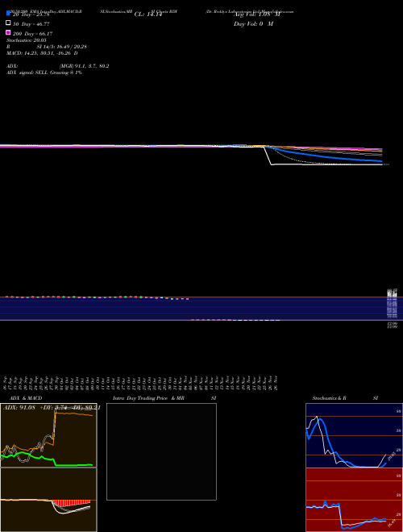Viewport: 403px width, 532px height.
Task: Click the 'Stochastics & R' panel title
Action: (x=329, y=398)
